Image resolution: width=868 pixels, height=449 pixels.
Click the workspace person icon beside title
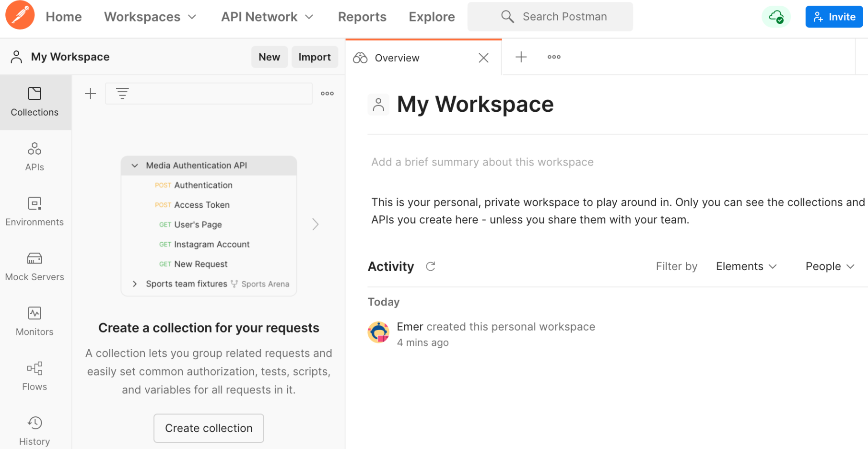pos(378,105)
